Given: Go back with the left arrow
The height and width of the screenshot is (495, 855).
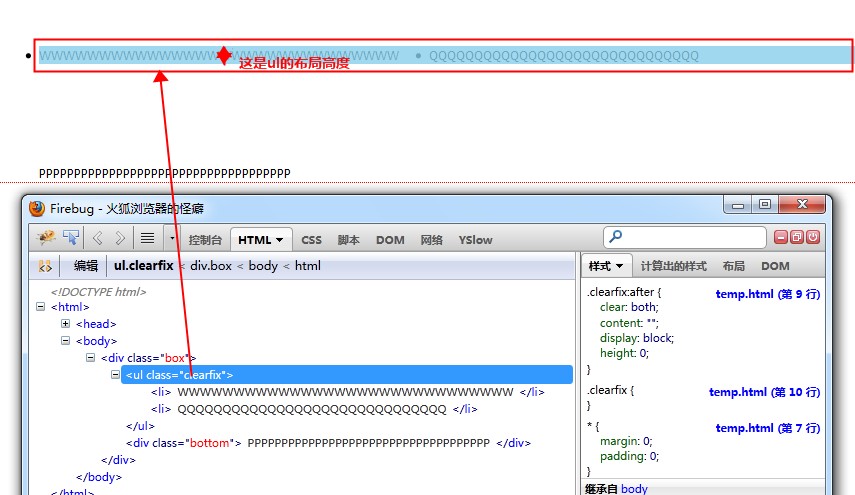Looking at the screenshot, I should coord(98,238).
